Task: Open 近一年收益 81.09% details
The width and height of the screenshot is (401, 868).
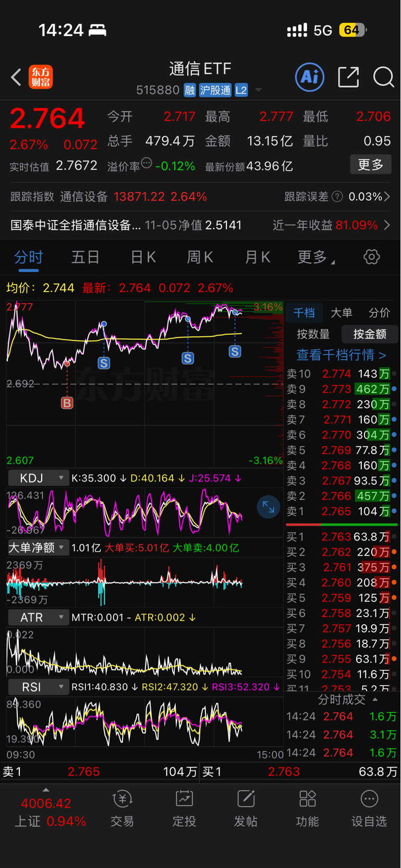Action: (x=331, y=225)
